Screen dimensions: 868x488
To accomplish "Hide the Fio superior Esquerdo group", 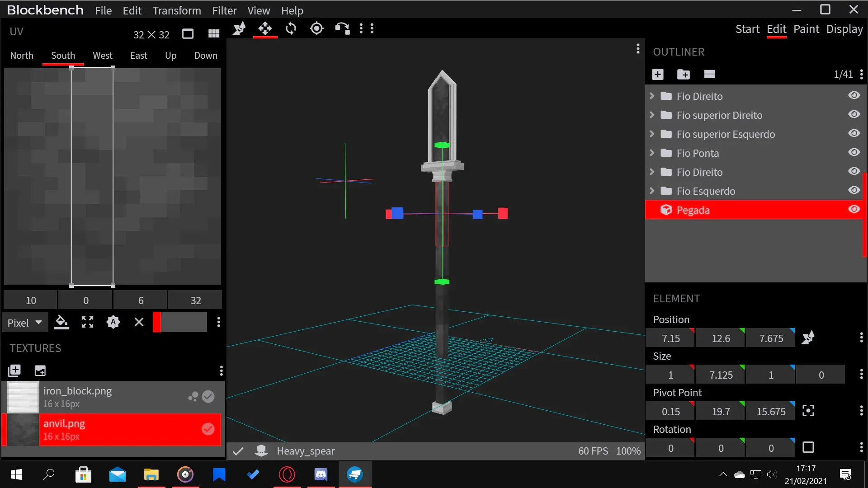I will click(x=854, y=133).
